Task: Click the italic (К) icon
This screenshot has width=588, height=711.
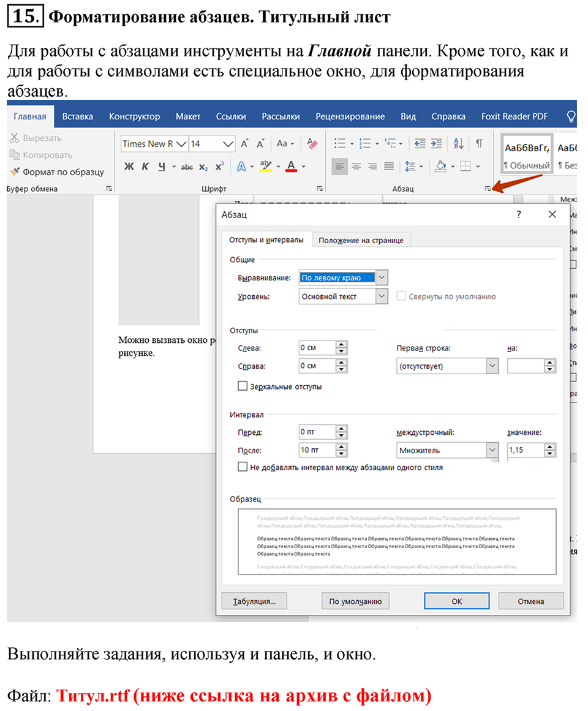Action: point(145,167)
